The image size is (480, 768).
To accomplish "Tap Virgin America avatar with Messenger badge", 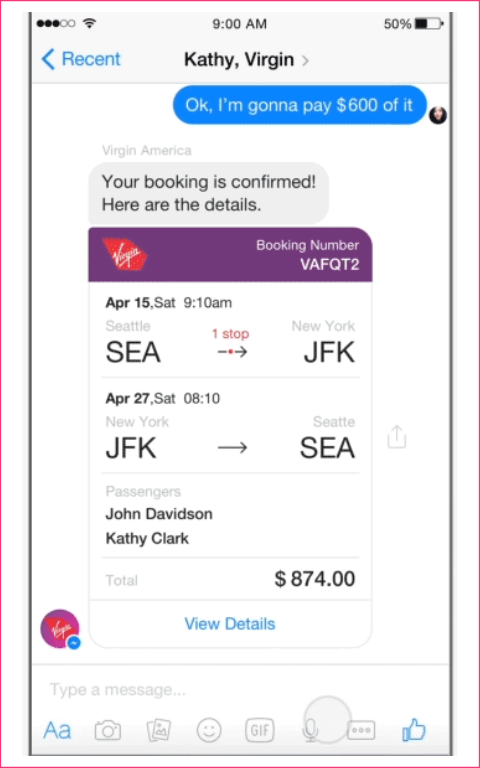I will pos(60,629).
